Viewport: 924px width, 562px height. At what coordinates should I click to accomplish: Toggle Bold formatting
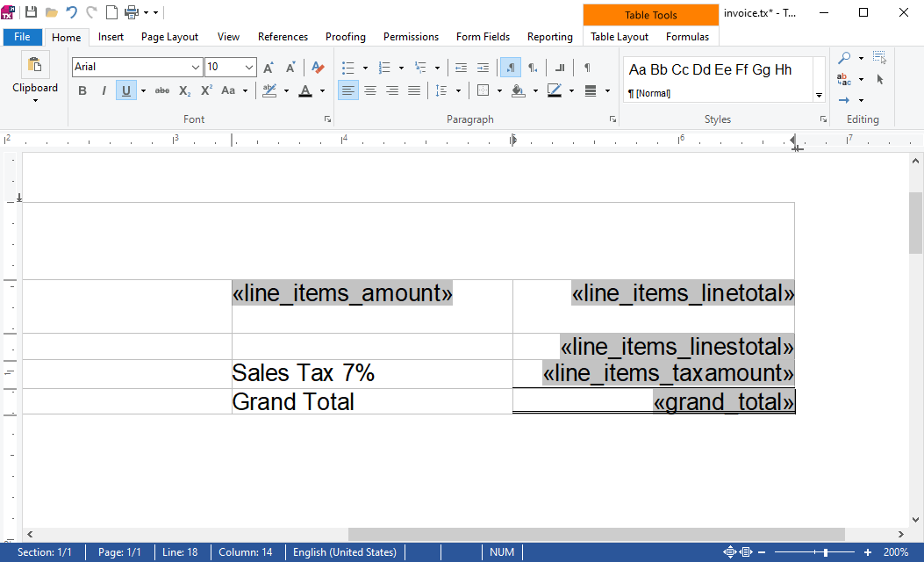pyautogui.click(x=82, y=90)
